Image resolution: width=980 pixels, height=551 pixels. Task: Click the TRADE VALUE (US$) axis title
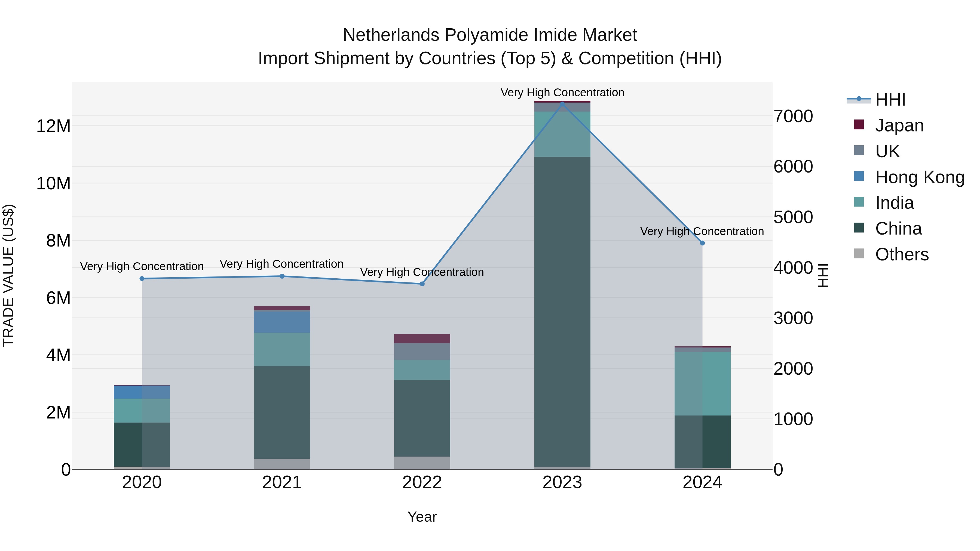point(8,276)
